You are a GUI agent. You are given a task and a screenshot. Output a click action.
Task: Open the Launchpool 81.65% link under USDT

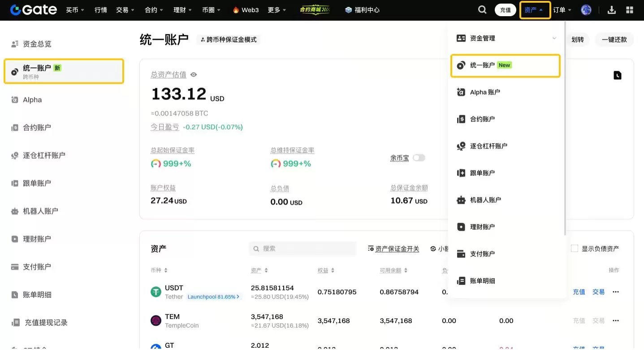tap(214, 297)
